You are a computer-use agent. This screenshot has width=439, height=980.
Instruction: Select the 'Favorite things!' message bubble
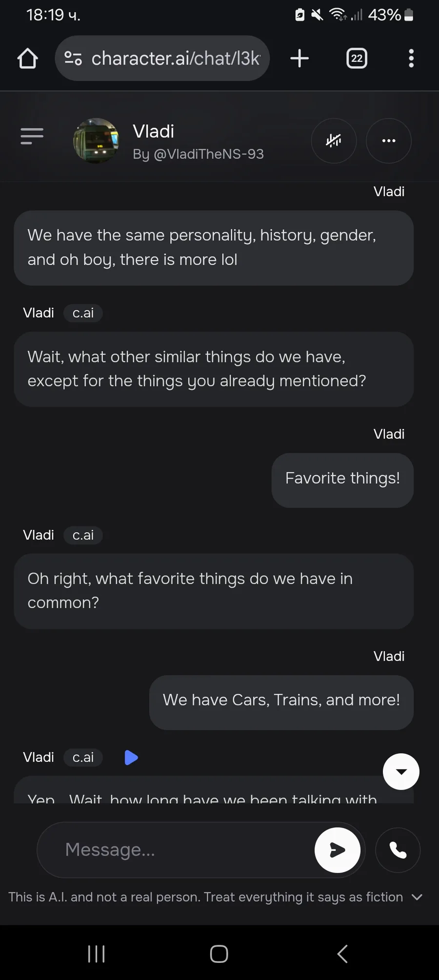342,480
